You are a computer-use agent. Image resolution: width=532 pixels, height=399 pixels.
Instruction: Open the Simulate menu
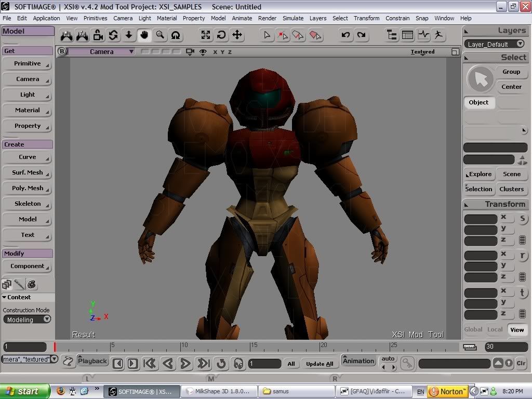click(293, 18)
